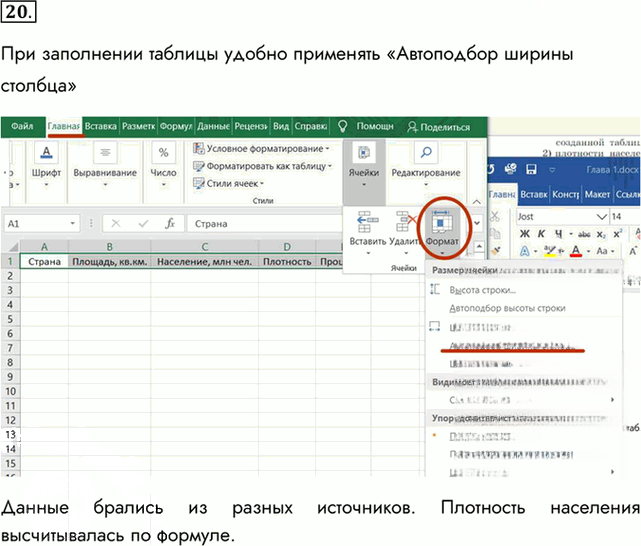Screen dimensions: 641x546
Task: Choose the underlined Автоподбор ширины столбца item
Action: click(x=513, y=346)
